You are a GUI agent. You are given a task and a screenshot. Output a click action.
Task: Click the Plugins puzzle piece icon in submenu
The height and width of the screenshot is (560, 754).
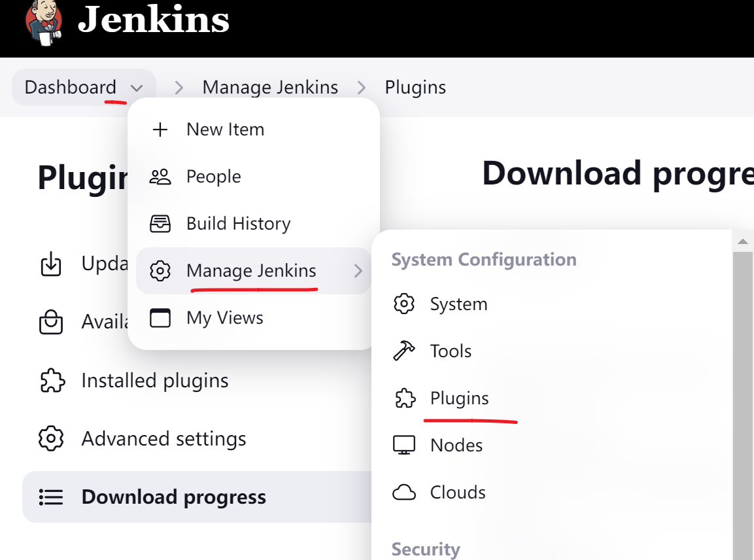pos(405,398)
